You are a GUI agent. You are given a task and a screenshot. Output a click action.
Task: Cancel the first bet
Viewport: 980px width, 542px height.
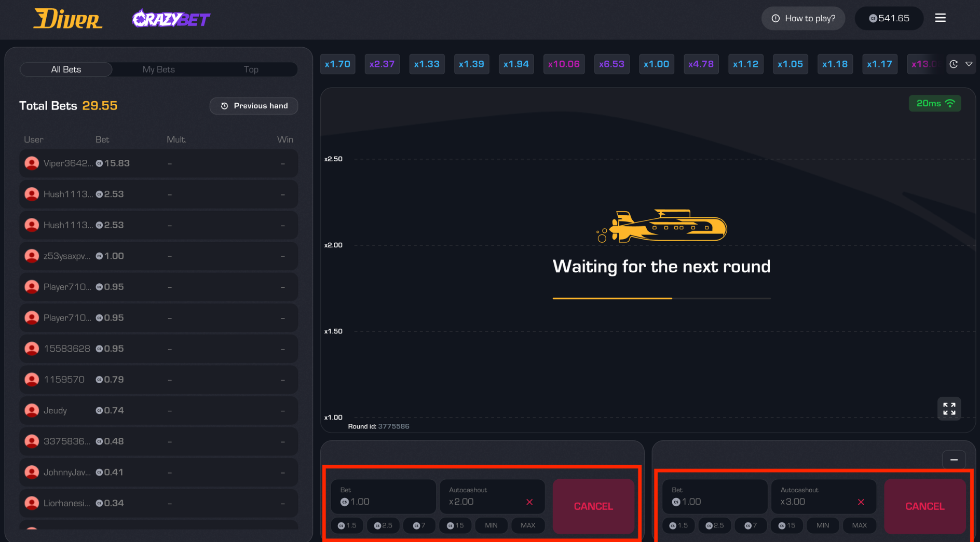click(x=593, y=506)
